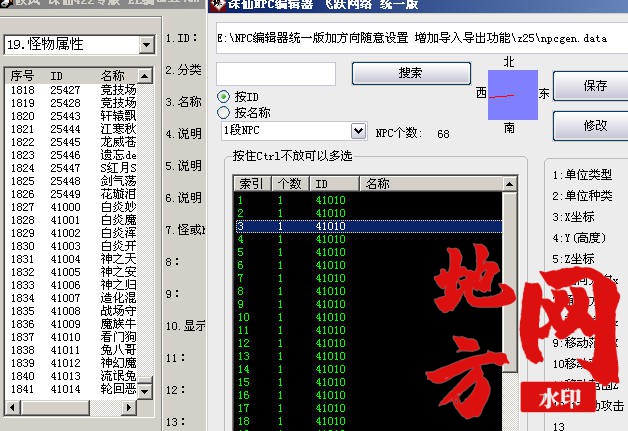Select monster row 1825 with ID 25448

click(x=73, y=181)
